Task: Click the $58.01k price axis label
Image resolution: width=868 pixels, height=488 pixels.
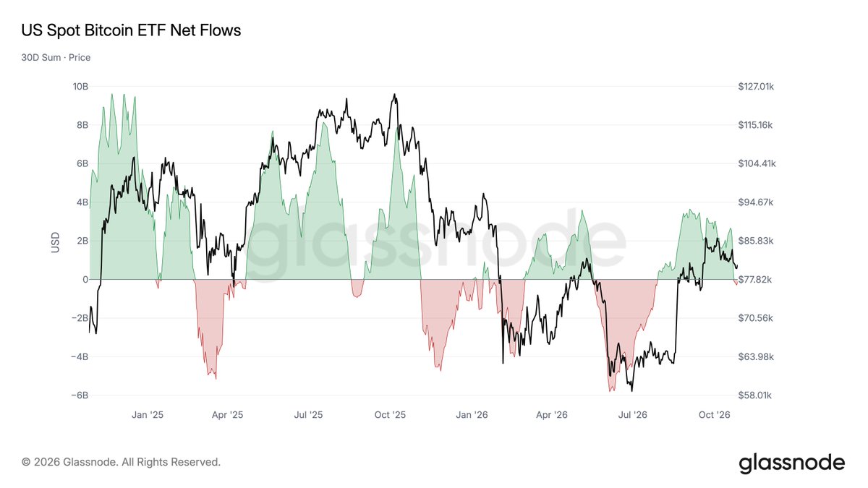Action: [756, 395]
